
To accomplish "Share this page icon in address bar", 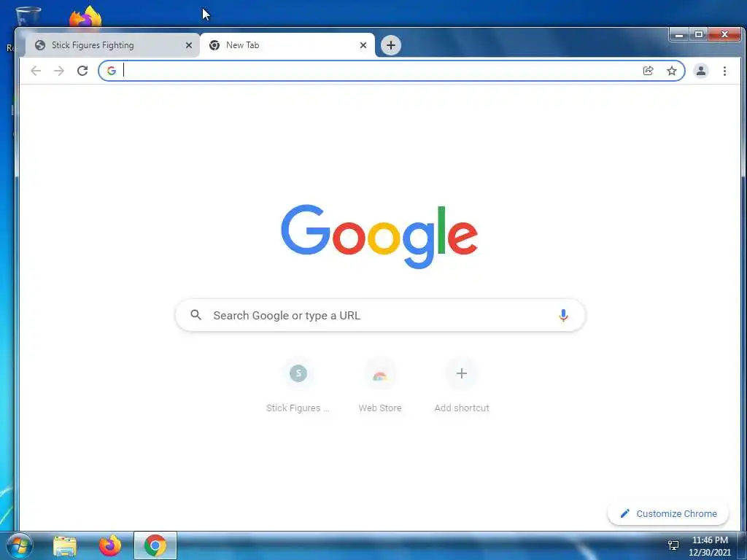I will [648, 71].
